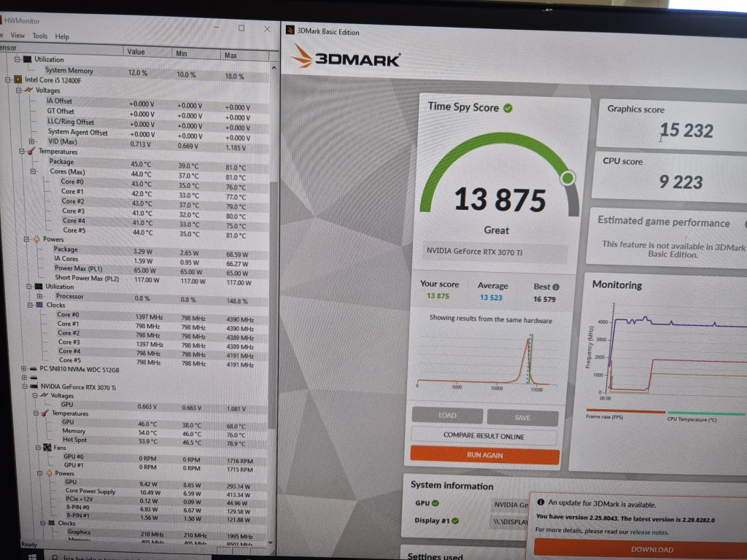
Task: Collapse the Cores (Max) node
Action: 33,171
